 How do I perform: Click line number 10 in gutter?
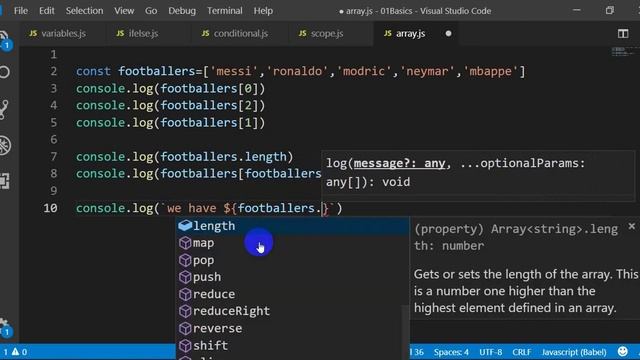coord(51,208)
